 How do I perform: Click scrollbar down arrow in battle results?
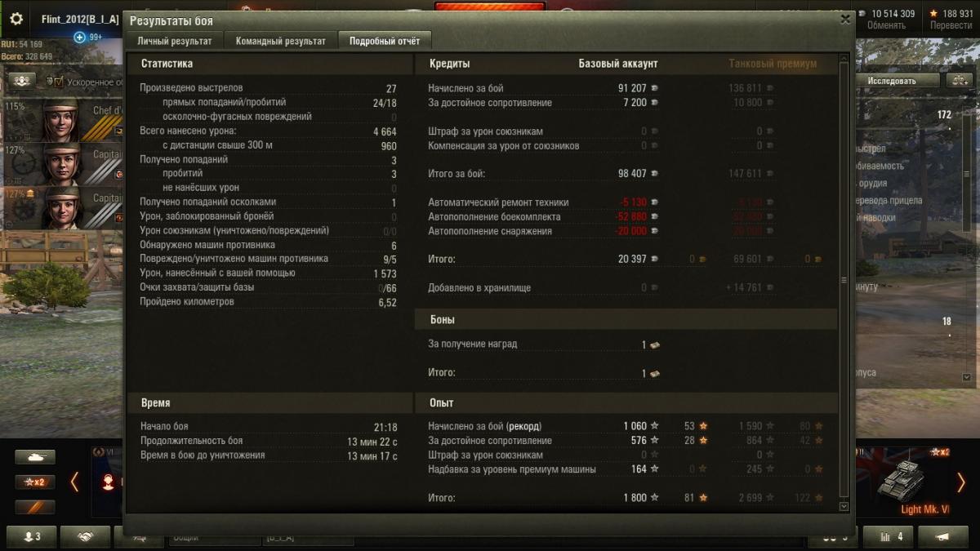pos(844,506)
